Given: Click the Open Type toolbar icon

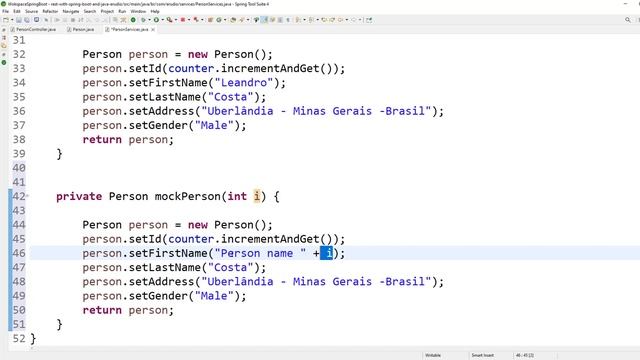Looking at the screenshot, I should click(233, 20).
